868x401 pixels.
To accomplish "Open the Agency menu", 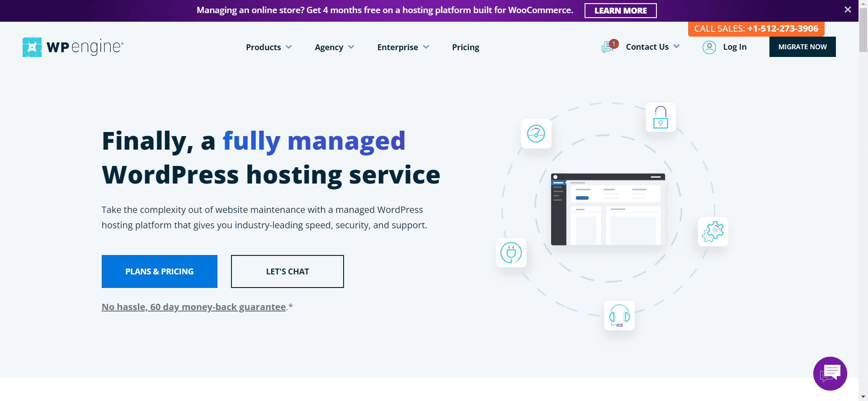I will click(329, 47).
